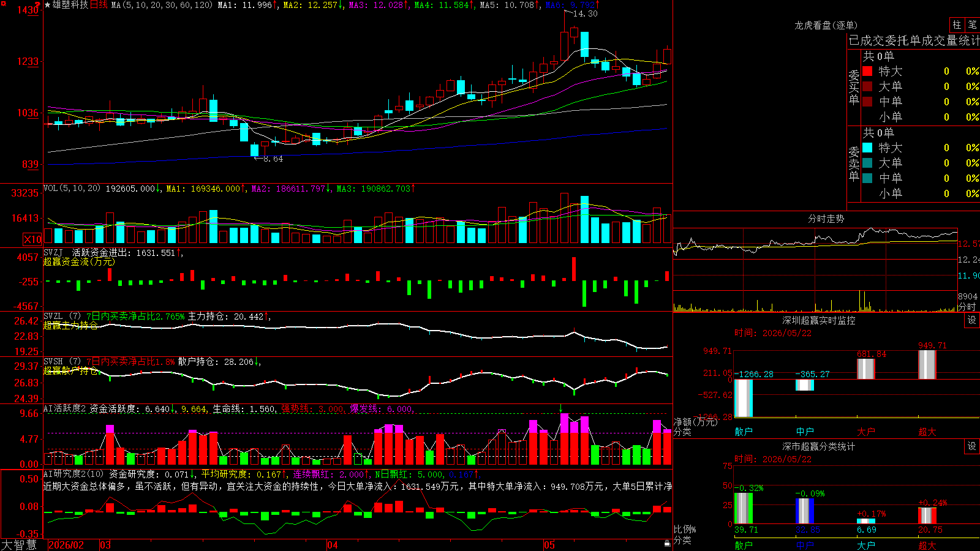Screen dimensions: 980x551
Task: Click the 爆发线: 6.000 label
Action: coord(382,409)
